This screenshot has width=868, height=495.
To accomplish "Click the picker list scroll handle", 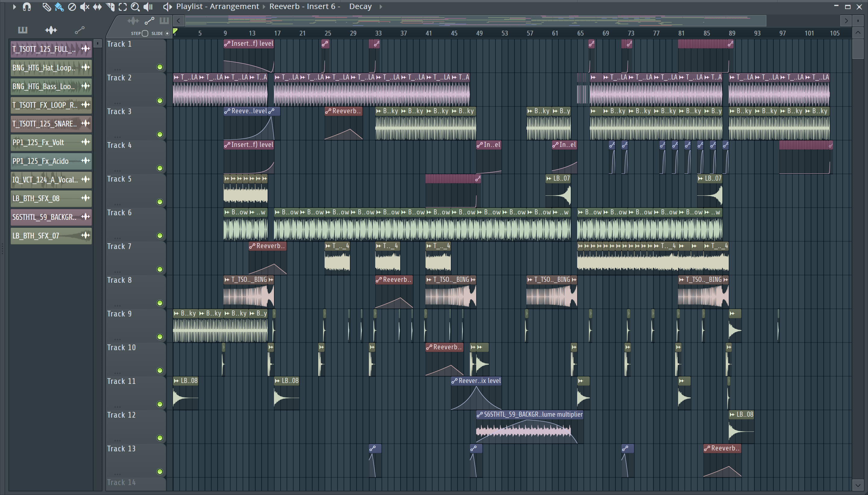I will click(x=98, y=44).
